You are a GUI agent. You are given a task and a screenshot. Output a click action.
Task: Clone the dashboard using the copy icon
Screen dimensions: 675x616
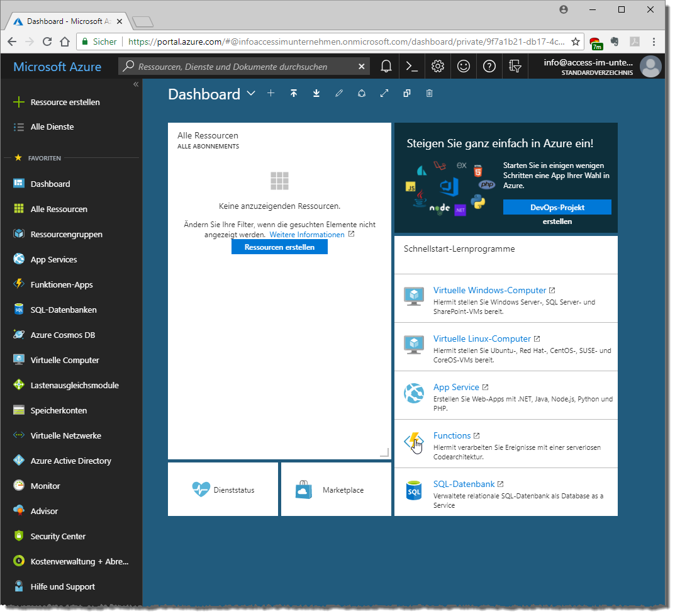407,93
